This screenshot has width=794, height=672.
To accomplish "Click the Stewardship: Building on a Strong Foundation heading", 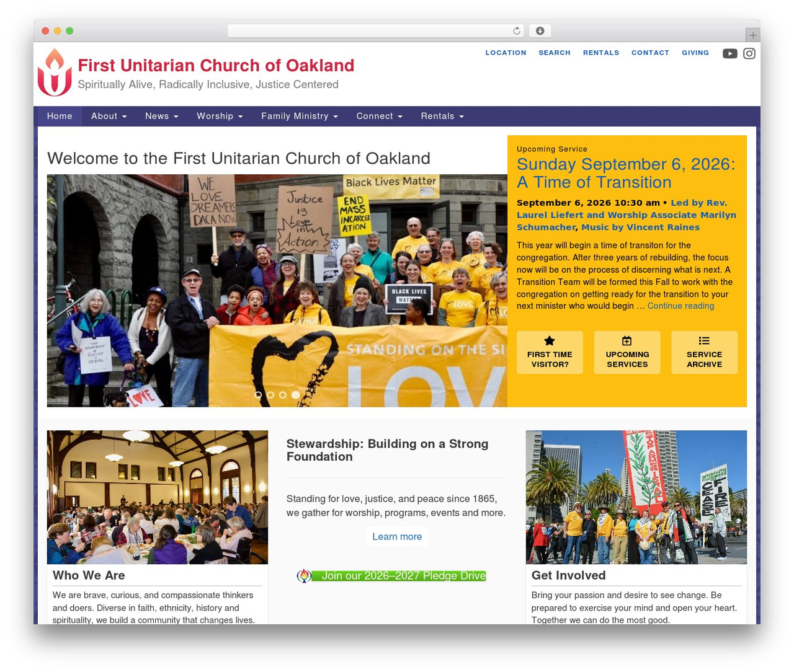I will (387, 451).
